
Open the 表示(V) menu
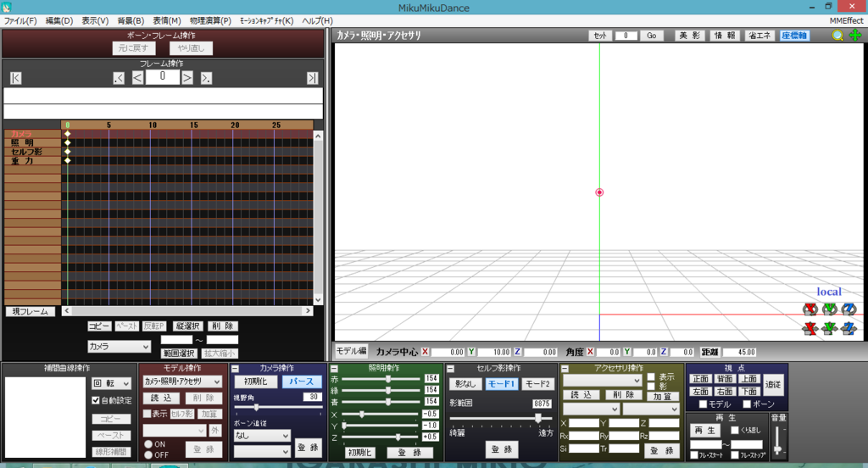(95, 20)
